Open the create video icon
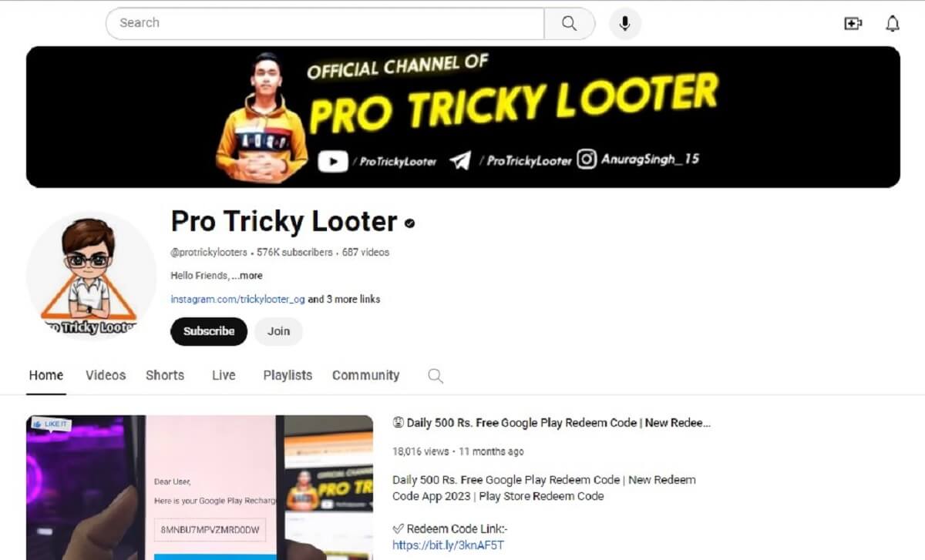 click(x=853, y=24)
